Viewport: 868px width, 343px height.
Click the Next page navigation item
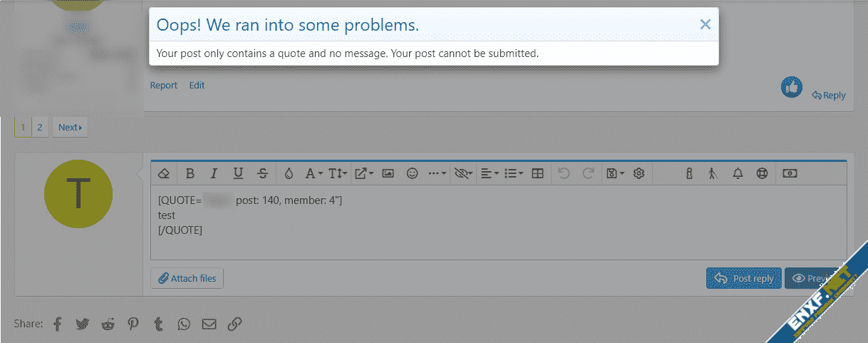coord(70,128)
